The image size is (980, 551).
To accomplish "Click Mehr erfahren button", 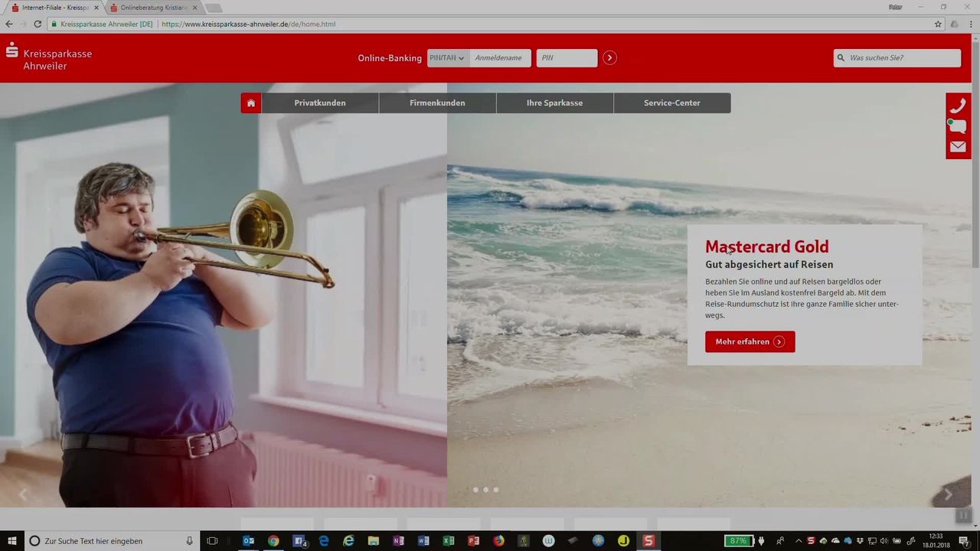I will 750,341.
